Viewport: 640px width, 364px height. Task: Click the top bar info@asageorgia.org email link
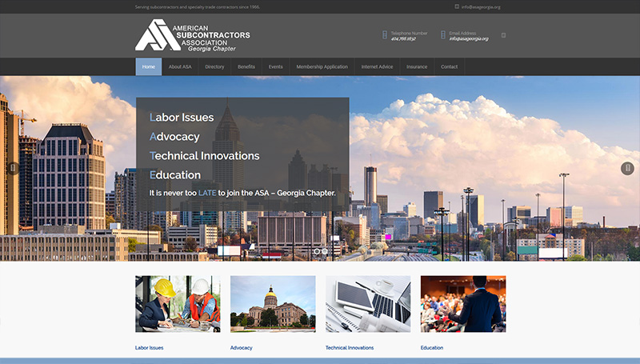pos(481,7)
